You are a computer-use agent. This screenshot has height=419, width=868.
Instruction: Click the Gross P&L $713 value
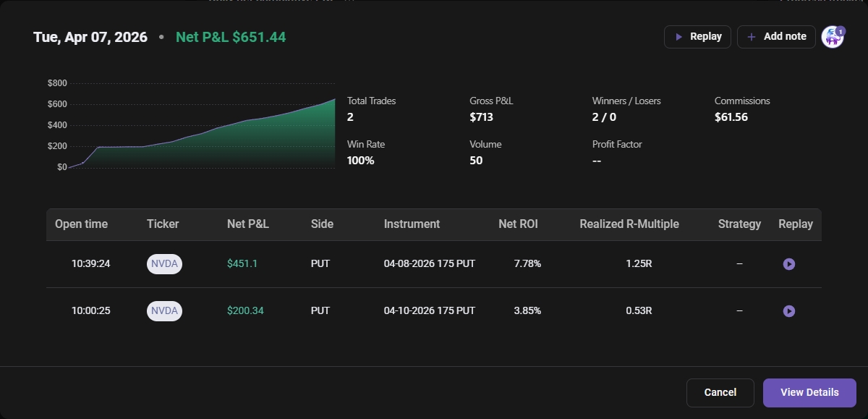[x=481, y=117]
